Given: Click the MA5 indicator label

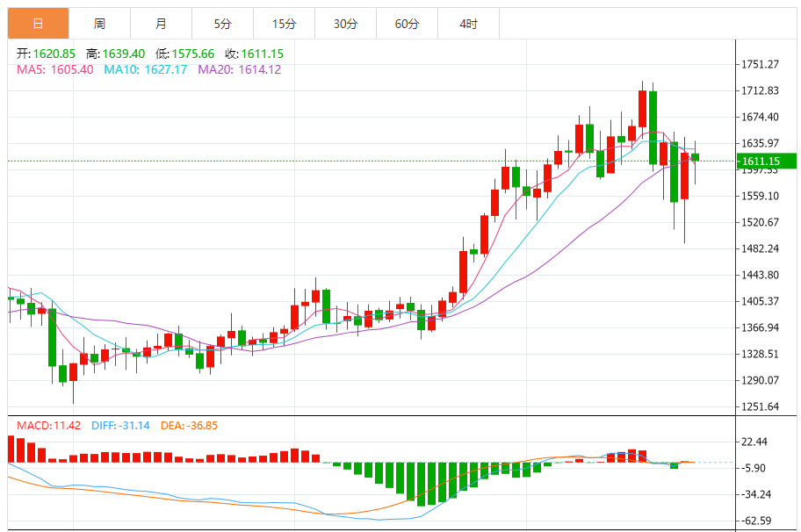Looking at the screenshot, I should 54,69.
